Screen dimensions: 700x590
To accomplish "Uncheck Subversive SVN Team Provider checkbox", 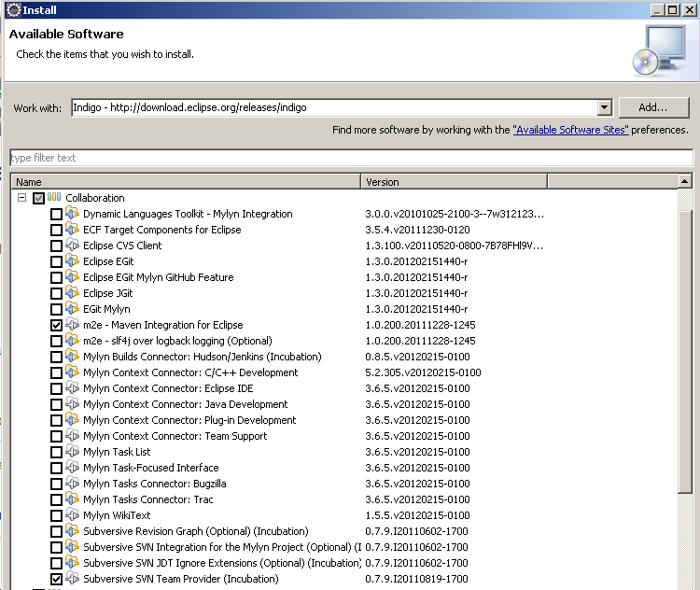I will 56,580.
